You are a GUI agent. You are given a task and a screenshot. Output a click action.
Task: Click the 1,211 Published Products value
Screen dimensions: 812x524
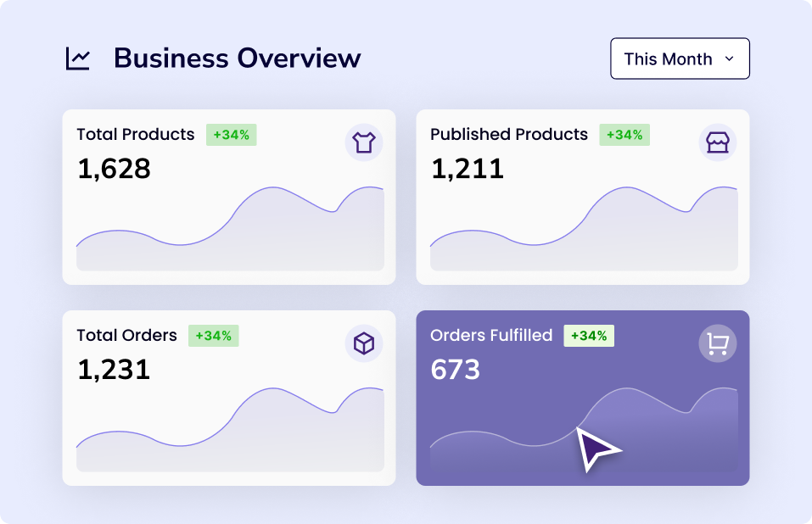(x=467, y=170)
